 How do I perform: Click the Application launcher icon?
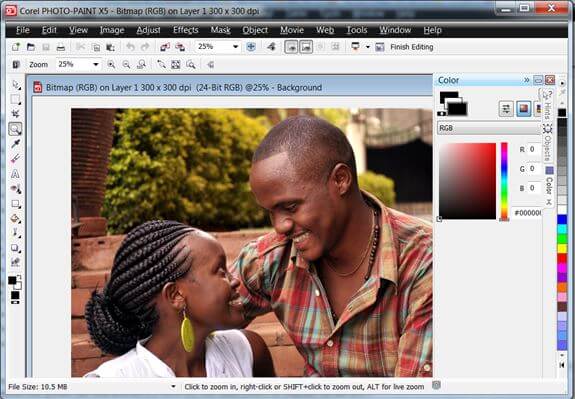tap(355, 47)
